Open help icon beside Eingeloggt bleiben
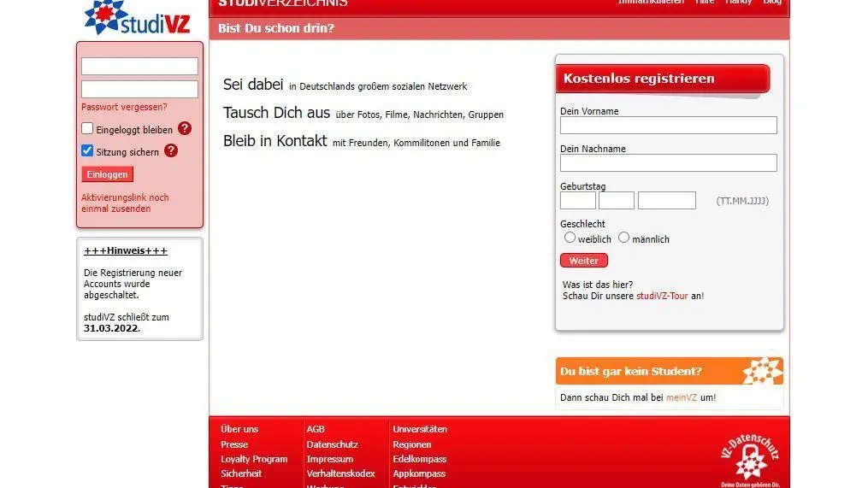Screen dimensions: 868x488 [185, 129]
